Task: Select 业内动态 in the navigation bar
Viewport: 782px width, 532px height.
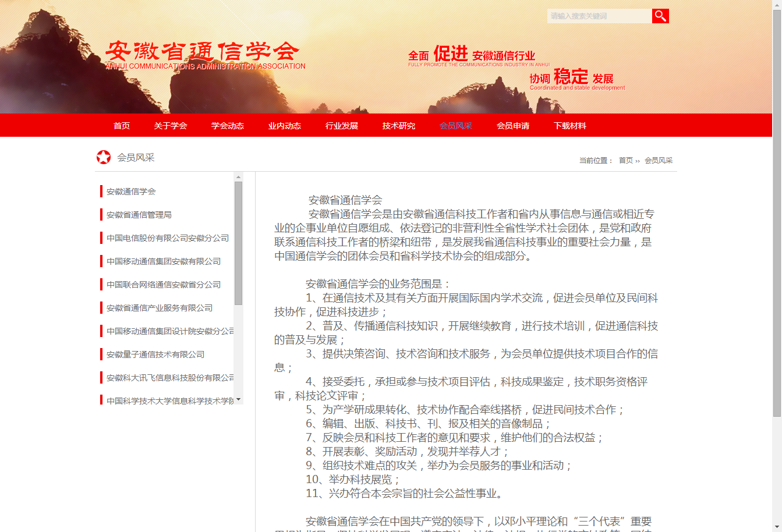Action: tap(285, 126)
